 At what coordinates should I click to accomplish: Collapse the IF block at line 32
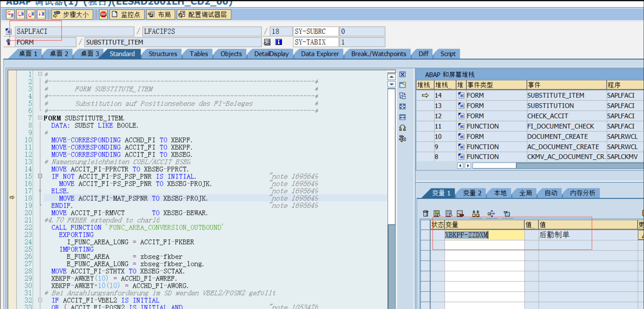(40, 300)
